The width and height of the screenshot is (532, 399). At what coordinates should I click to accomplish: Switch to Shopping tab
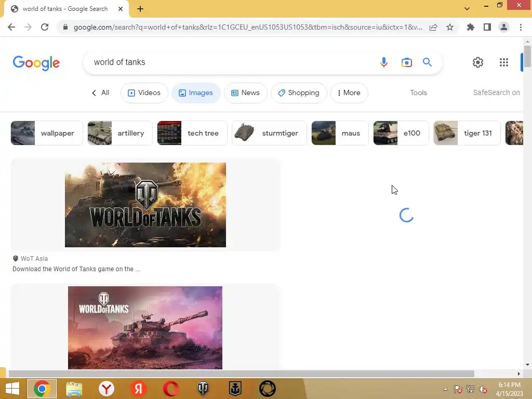tap(299, 92)
